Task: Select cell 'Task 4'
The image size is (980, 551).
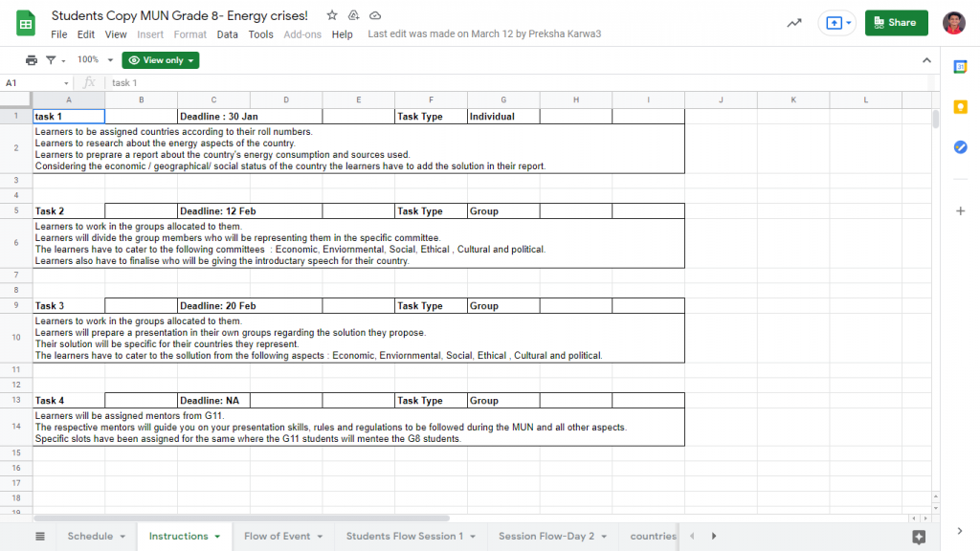Action: coord(69,401)
